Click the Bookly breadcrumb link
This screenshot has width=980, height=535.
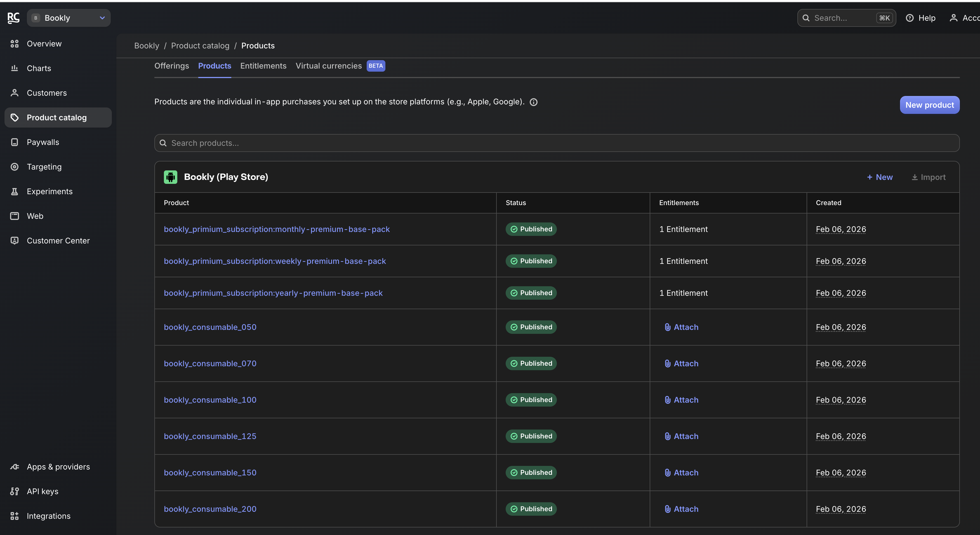[147, 46]
